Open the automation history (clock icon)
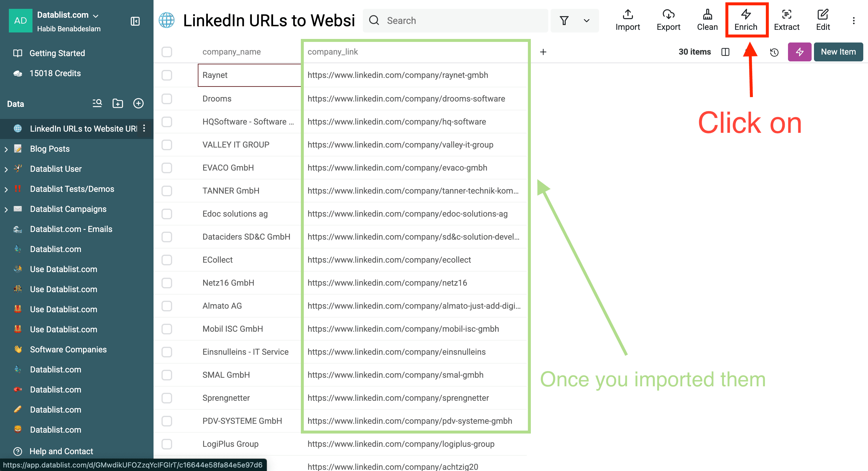This screenshot has height=471, width=868. (x=774, y=52)
